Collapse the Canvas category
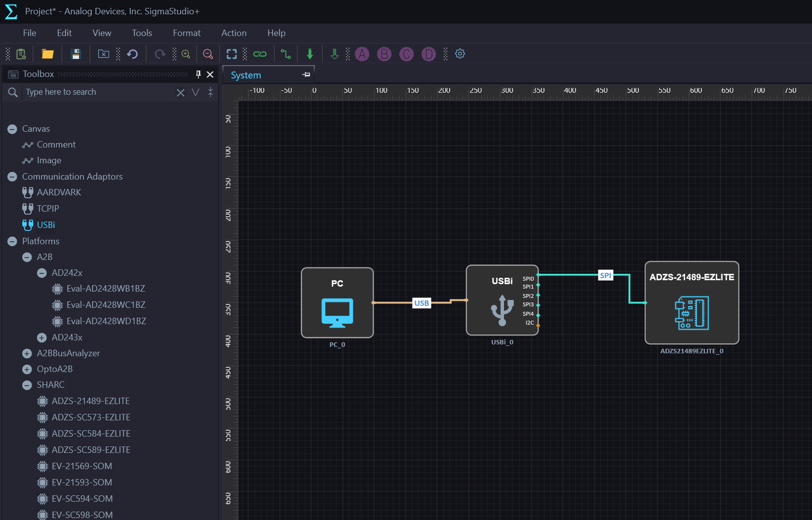 click(x=12, y=129)
